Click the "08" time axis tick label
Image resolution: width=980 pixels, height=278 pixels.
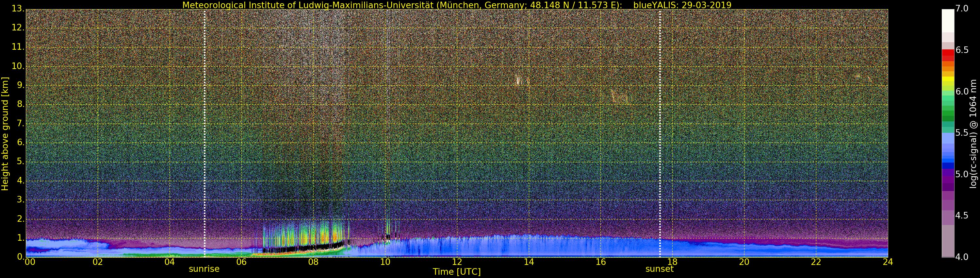pos(313,262)
